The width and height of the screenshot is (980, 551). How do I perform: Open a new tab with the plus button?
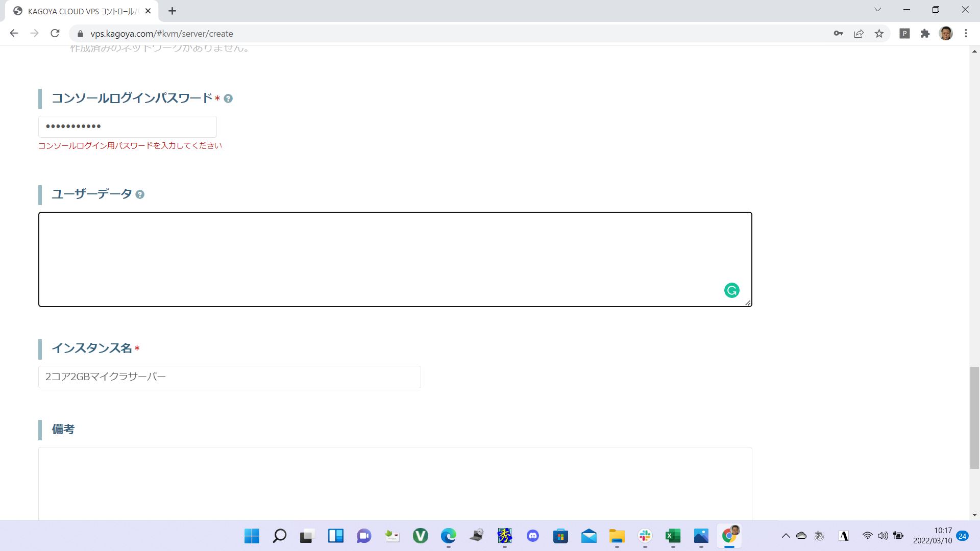[x=171, y=10]
